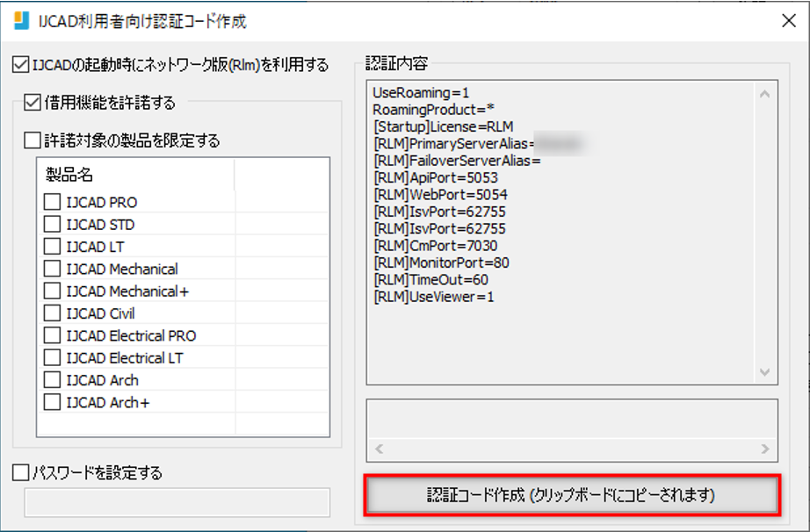Click the [RLM]ApiPort=5053 line
This screenshot has width=810, height=532.
(436, 178)
